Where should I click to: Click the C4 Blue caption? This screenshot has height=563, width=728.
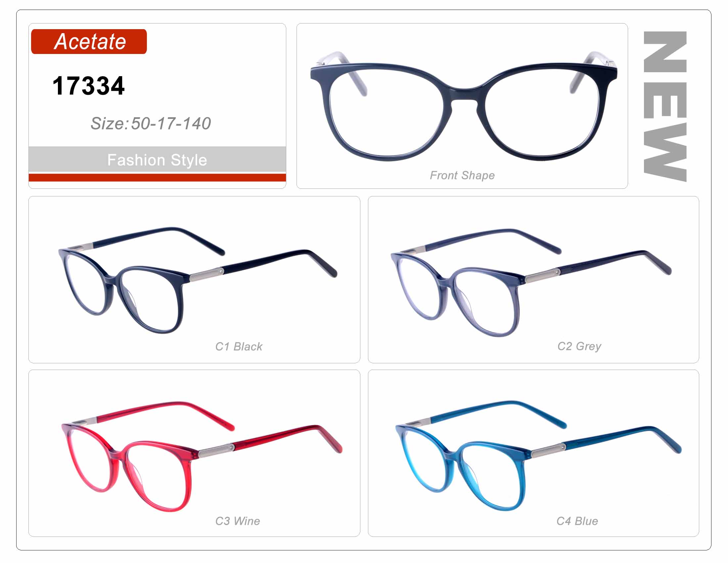577,521
